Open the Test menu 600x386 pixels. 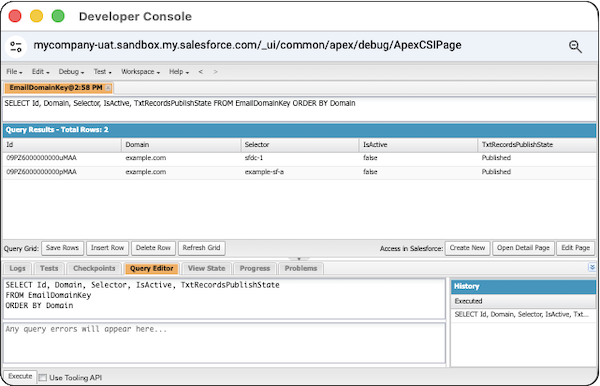coord(103,72)
